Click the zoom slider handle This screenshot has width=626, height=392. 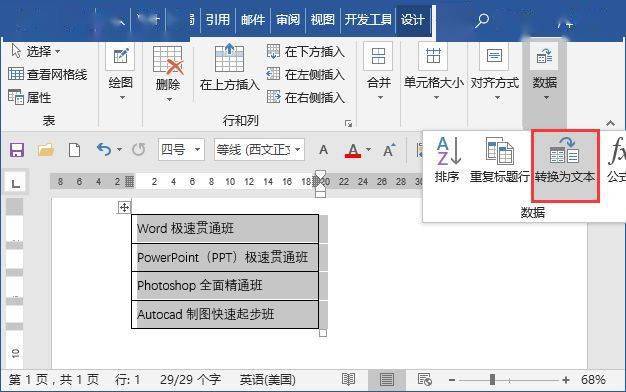493,380
